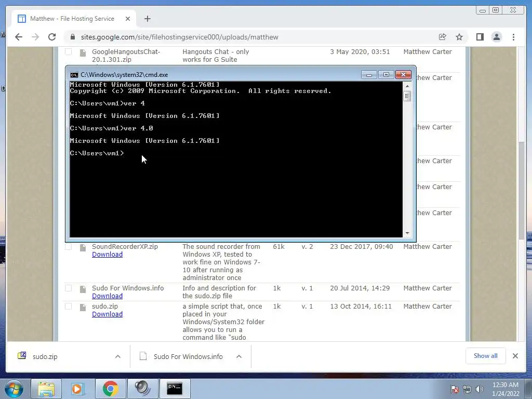This screenshot has width=532, height=399.
Task: Open volume control in system tray
Action: [480, 390]
